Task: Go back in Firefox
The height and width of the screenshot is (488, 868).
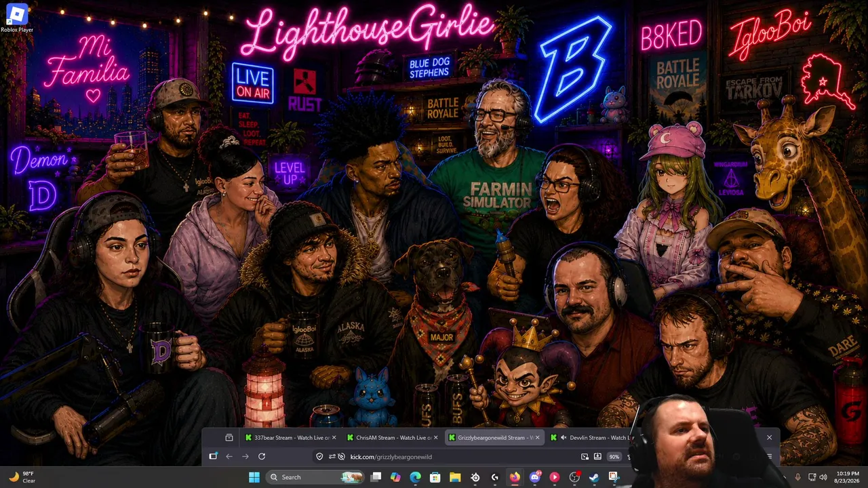Action: [229, 457]
